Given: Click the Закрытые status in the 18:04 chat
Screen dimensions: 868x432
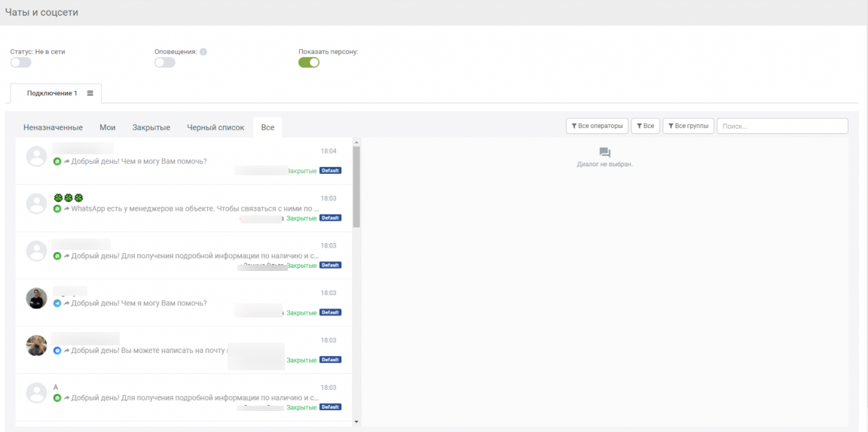Looking at the screenshot, I should tap(301, 171).
